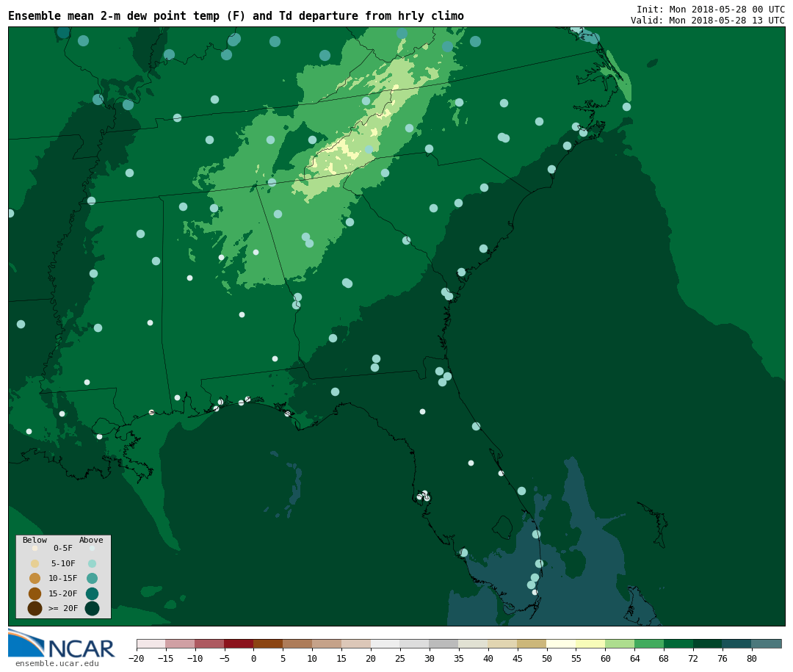Screen dimensions: 793x672
Task: Click the '>= 20F' legend label
Action: click(x=63, y=608)
